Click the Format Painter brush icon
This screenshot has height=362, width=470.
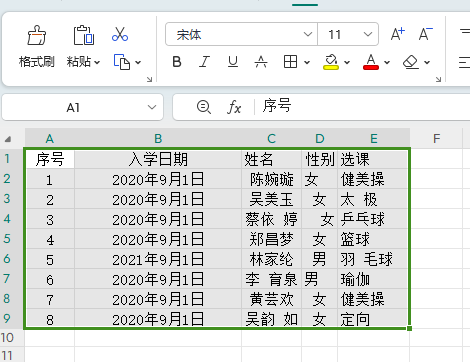[37, 35]
